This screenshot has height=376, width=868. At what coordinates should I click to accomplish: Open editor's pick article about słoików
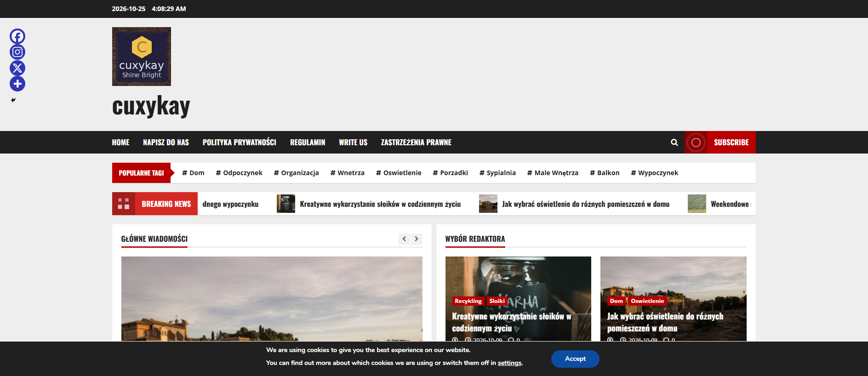click(512, 322)
